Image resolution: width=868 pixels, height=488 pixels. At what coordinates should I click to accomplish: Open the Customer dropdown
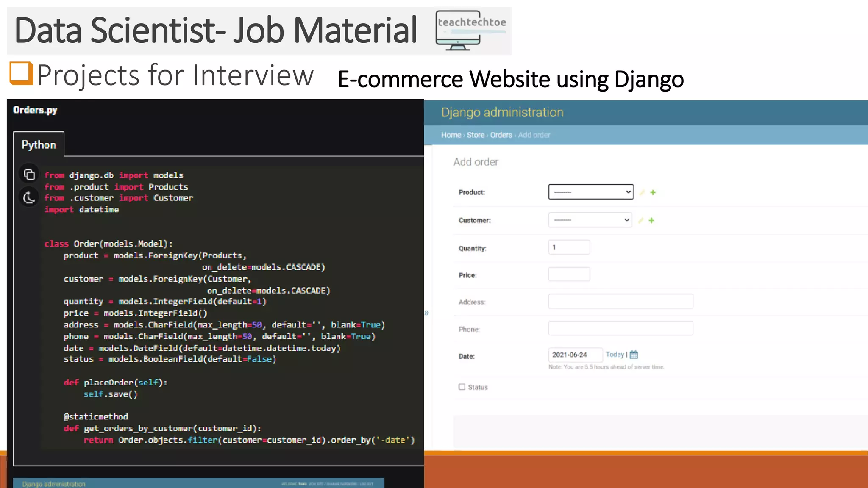point(590,220)
